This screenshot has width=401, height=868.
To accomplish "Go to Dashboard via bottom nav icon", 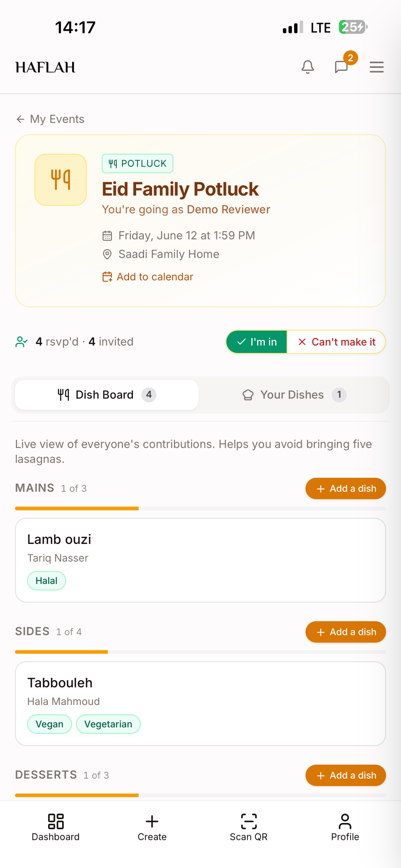I will point(56,821).
